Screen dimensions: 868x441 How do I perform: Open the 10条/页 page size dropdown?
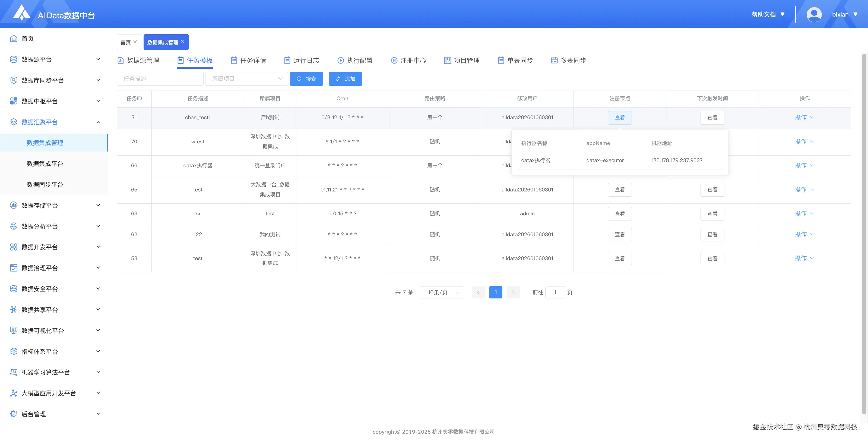441,292
